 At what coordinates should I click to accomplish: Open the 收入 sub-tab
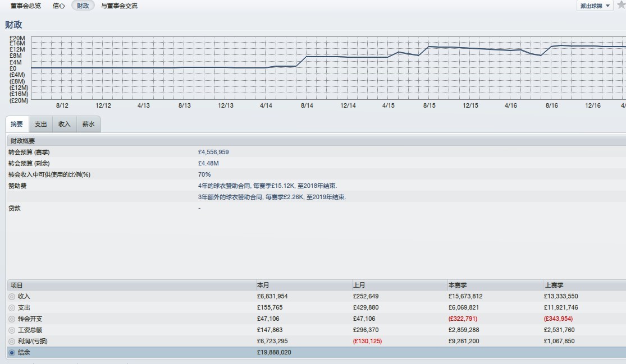[x=65, y=124]
